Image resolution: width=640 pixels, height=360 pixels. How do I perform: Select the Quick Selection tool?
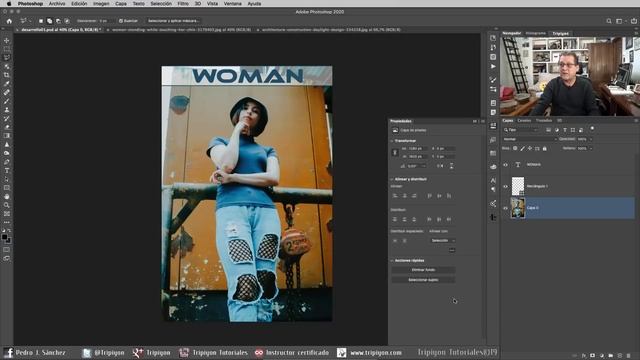coord(7,67)
